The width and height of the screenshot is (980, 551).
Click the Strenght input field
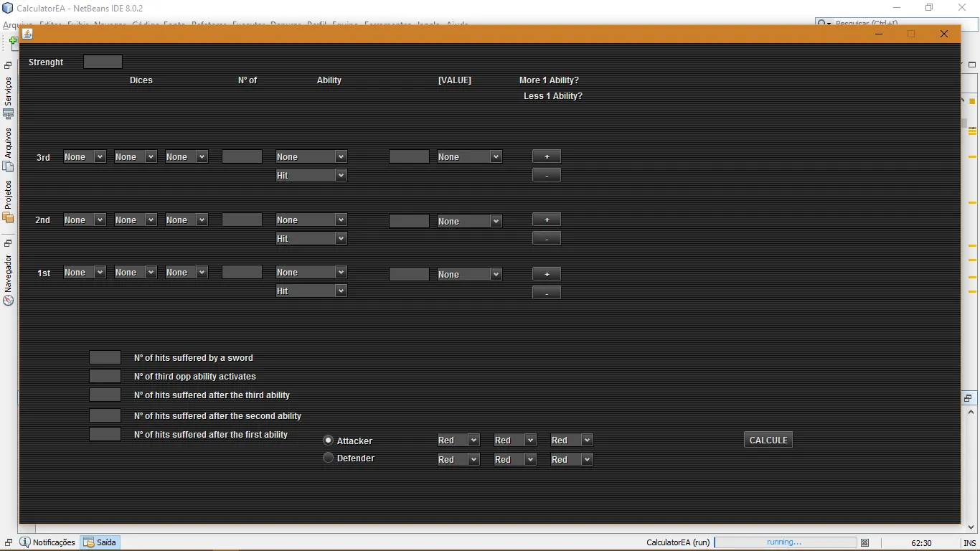(x=103, y=62)
